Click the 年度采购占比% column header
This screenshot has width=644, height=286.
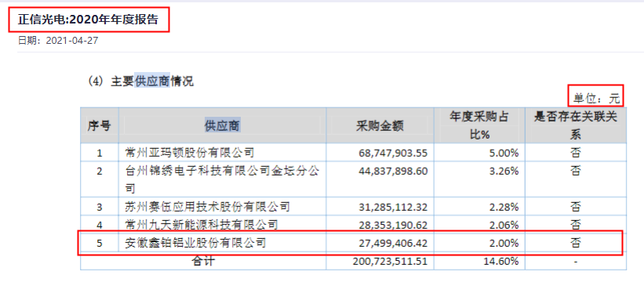[478, 125]
